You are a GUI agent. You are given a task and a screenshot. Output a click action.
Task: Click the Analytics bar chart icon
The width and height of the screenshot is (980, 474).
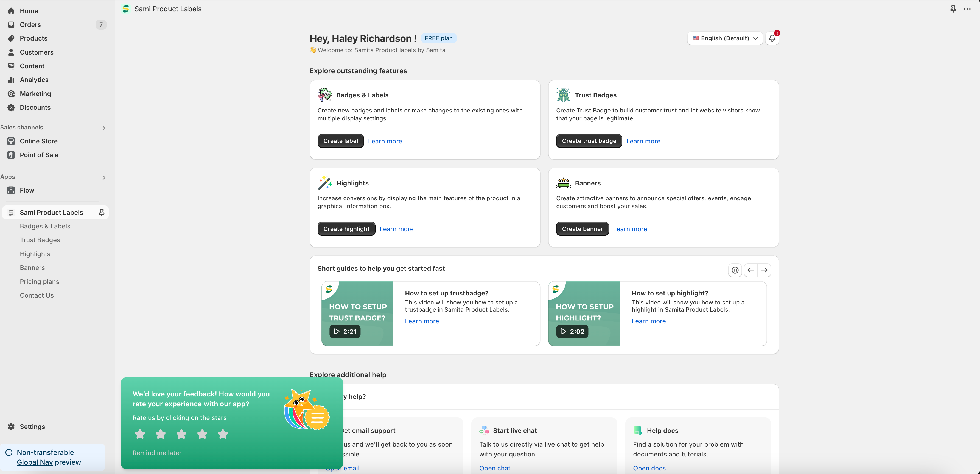pyautogui.click(x=11, y=80)
